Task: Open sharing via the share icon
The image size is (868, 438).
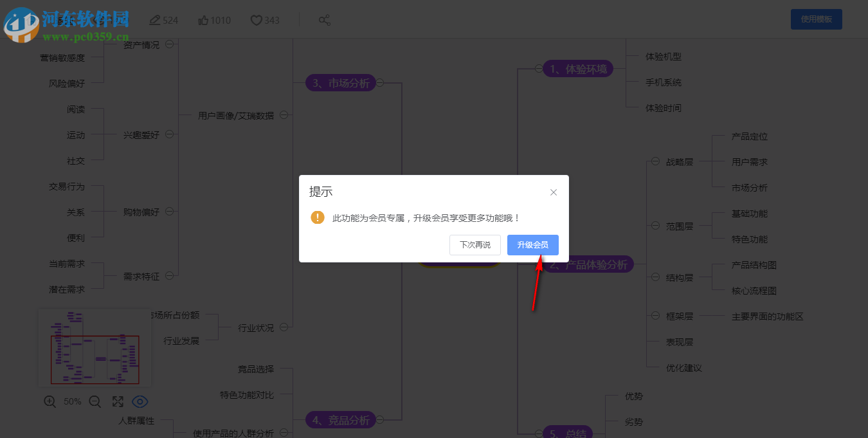Action: point(325,20)
